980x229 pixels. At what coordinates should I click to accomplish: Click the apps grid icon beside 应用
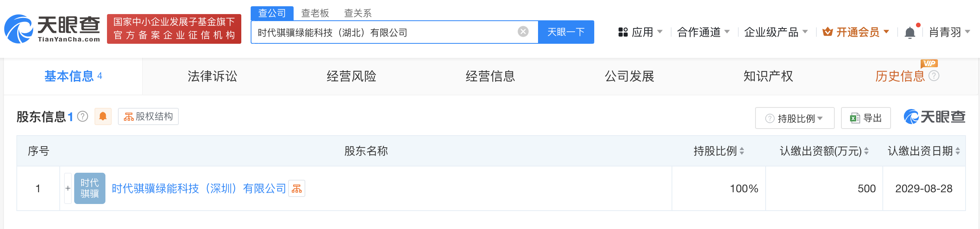coord(622,32)
